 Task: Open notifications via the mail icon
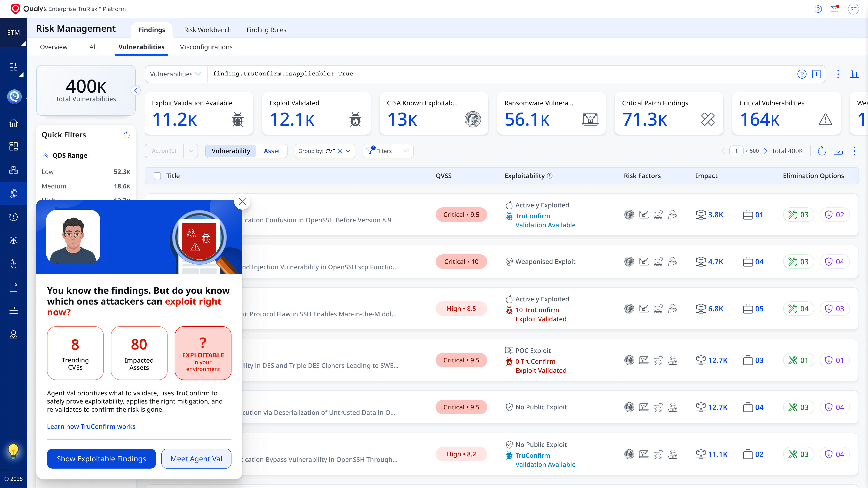click(x=835, y=9)
